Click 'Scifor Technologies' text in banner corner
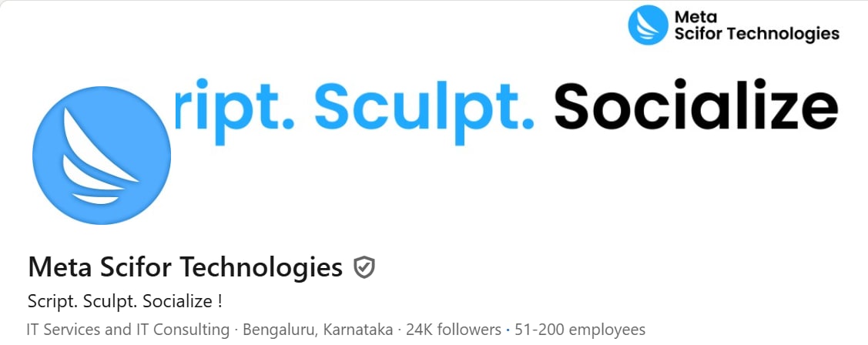Screen dimensions: 868x345 pos(756,33)
